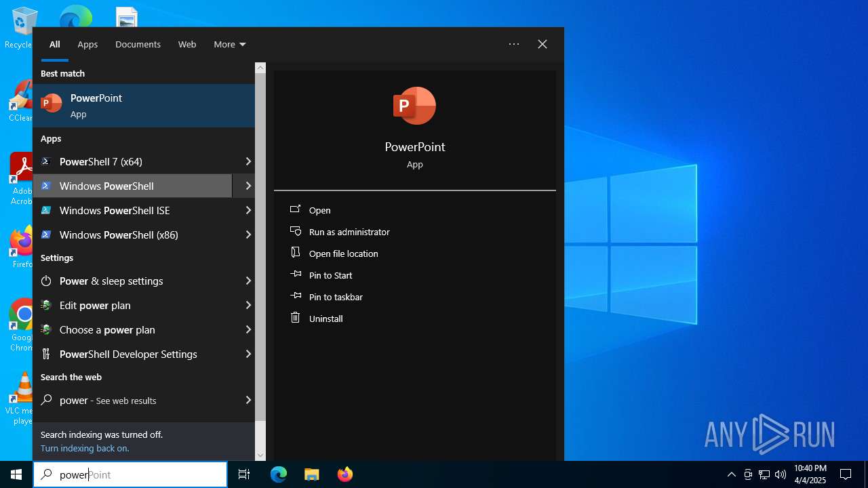This screenshot has width=868, height=488.
Task: Click Windows PowerShell ISE icon
Action: pos(46,210)
